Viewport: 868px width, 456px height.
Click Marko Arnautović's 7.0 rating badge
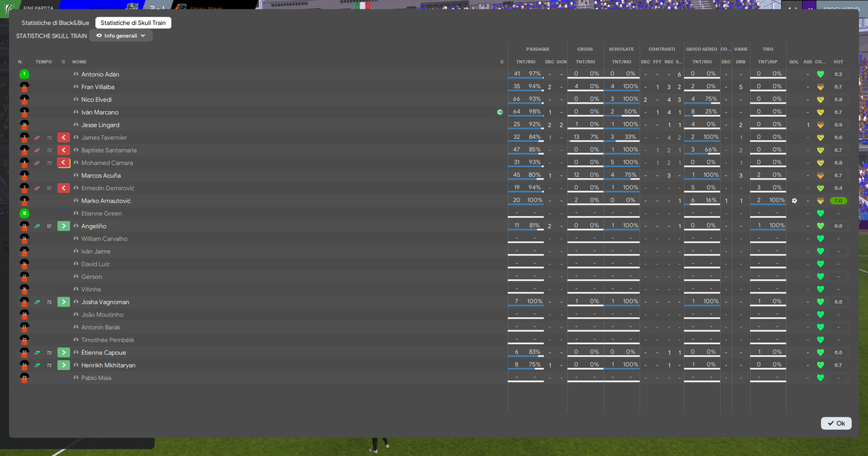(x=838, y=201)
